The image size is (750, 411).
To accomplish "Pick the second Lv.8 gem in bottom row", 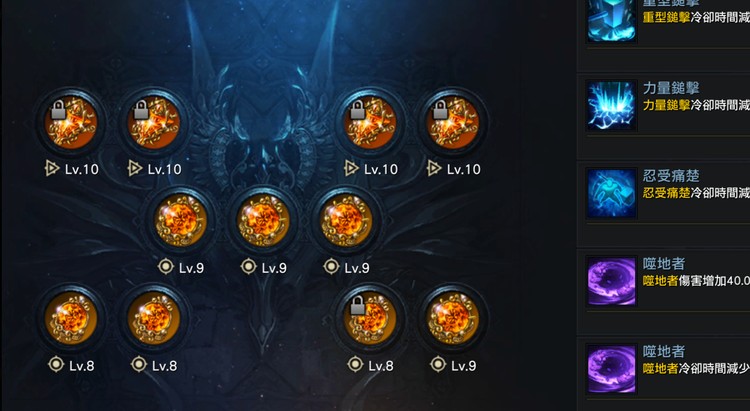I will [x=154, y=318].
